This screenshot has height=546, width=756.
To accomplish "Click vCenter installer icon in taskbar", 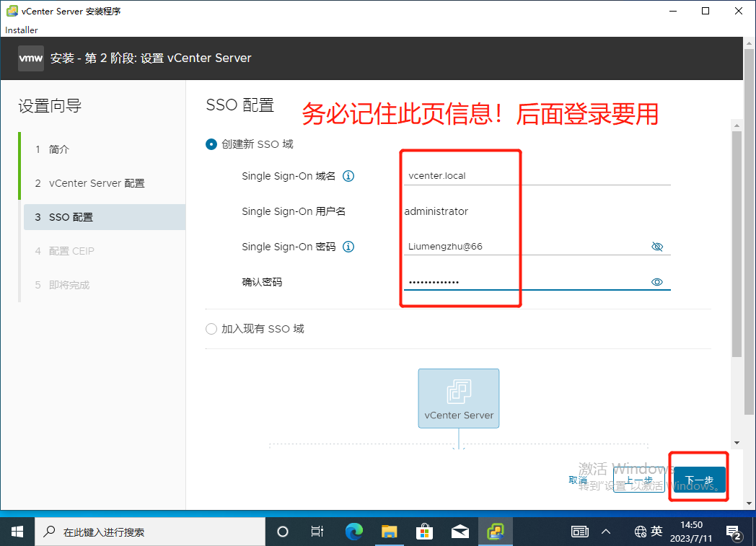I will coord(495,532).
